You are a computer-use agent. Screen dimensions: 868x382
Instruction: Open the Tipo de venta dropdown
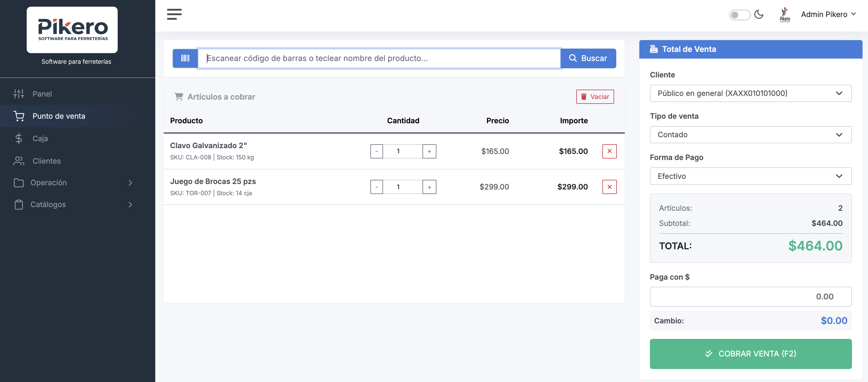click(x=750, y=135)
